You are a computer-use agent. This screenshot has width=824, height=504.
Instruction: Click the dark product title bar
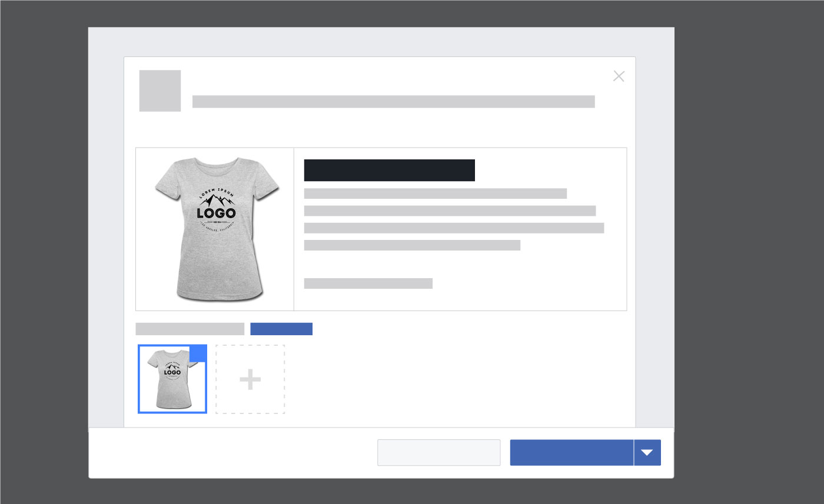click(x=389, y=170)
